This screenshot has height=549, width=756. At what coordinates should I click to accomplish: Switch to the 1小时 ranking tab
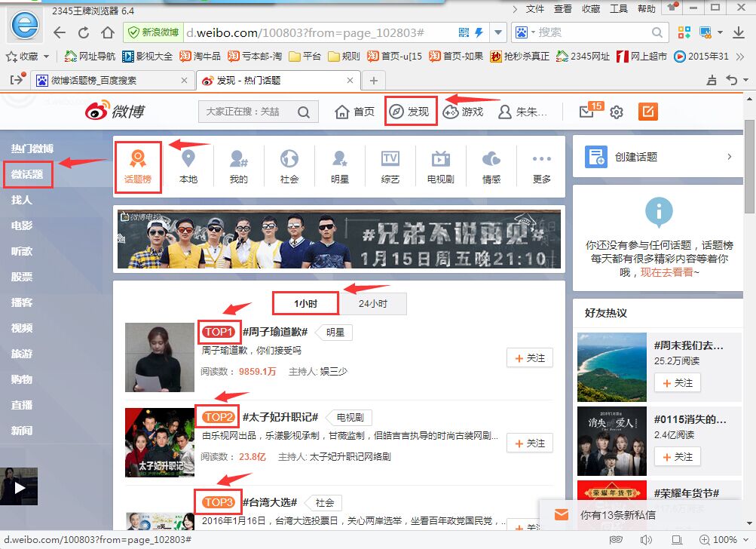click(306, 304)
